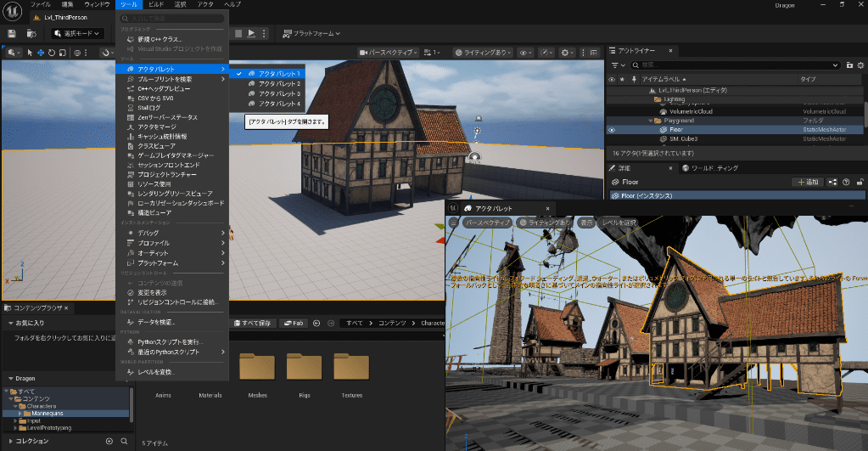Click the content browser back history arrow

(316, 323)
